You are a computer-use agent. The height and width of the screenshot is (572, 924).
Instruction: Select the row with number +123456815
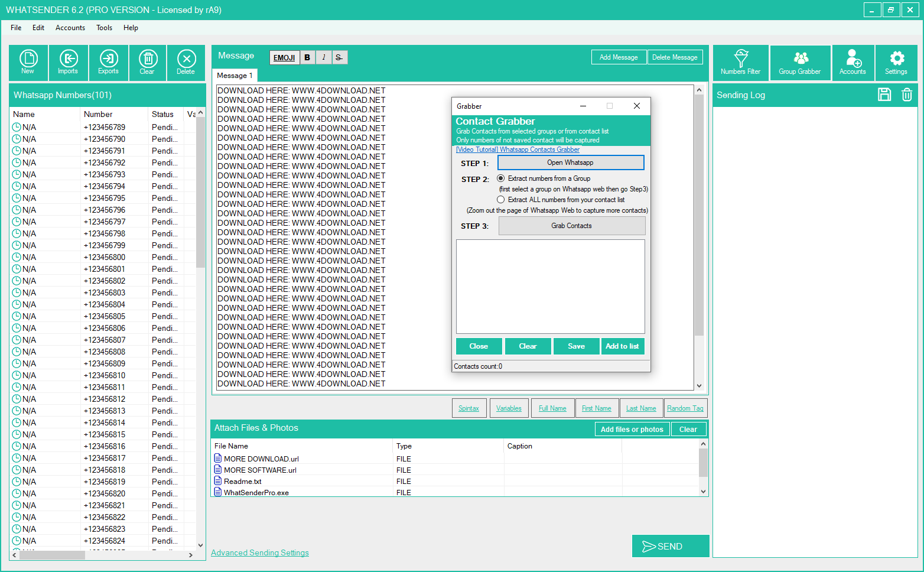pyautogui.click(x=103, y=434)
